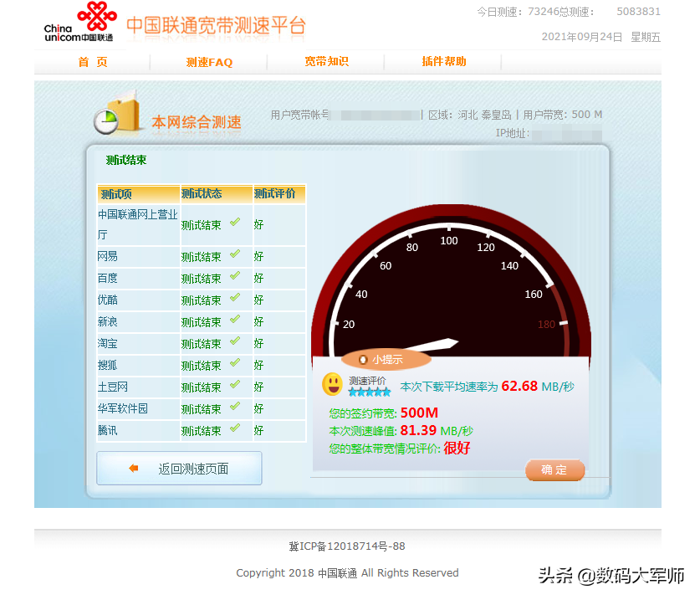The image size is (700, 600).
Task: Click the orange back arrow icon
Action: (133, 469)
